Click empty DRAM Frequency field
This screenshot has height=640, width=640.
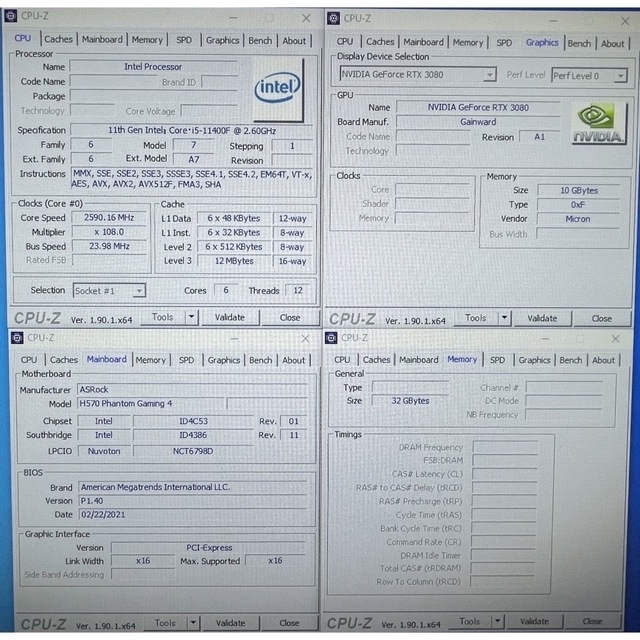point(505,447)
